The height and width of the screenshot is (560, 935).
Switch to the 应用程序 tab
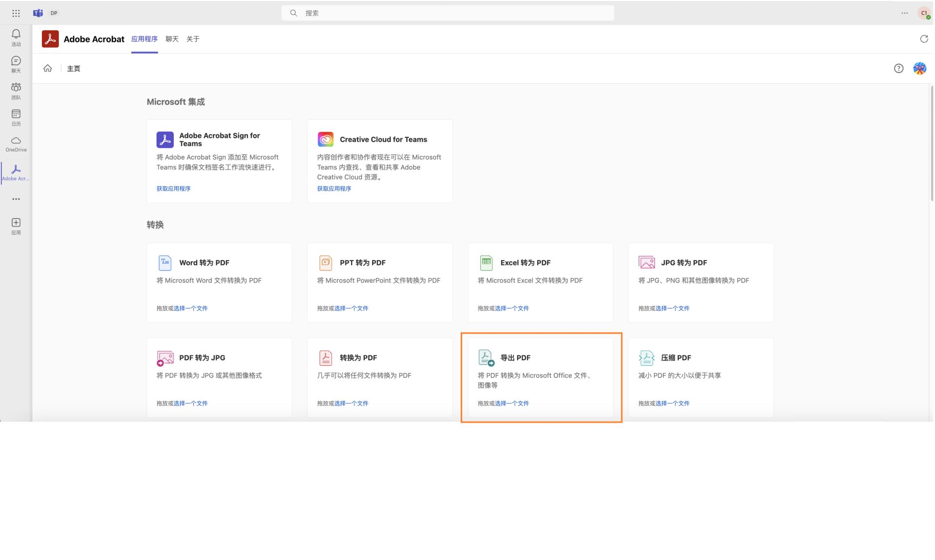coord(144,39)
